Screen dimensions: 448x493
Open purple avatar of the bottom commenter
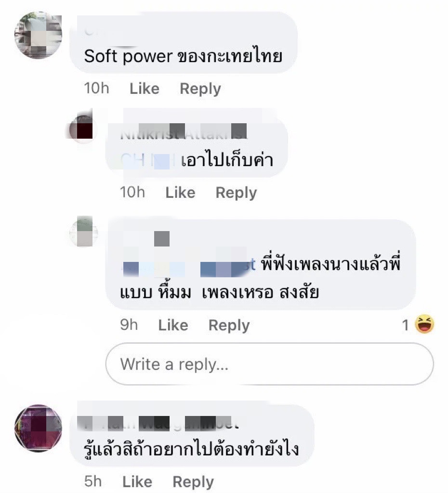(x=38, y=428)
